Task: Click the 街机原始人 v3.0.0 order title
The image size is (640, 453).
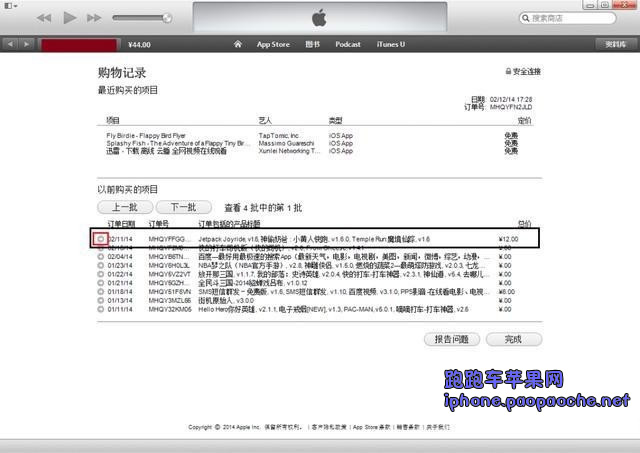Action: (x=226, y=301)
